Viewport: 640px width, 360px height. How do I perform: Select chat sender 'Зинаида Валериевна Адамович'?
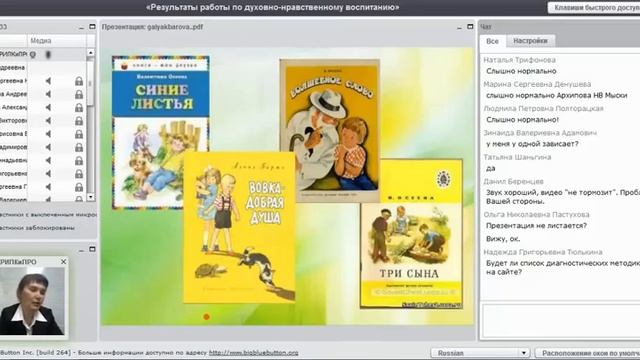pyautogui.click(x=540, y=133)
